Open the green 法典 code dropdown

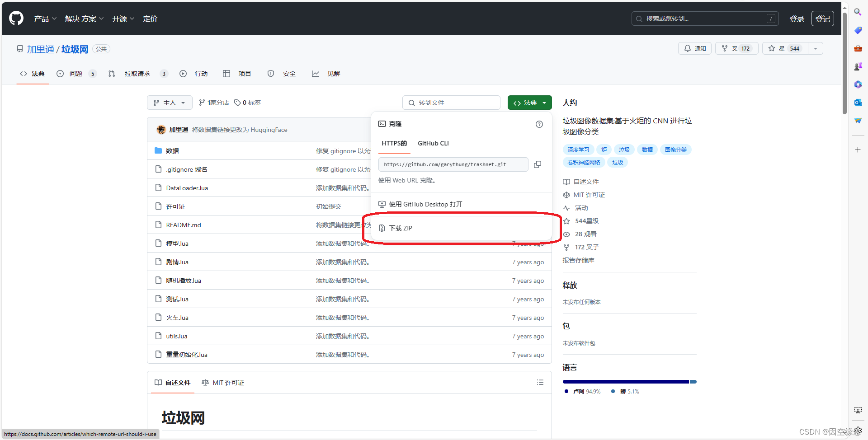530,103
